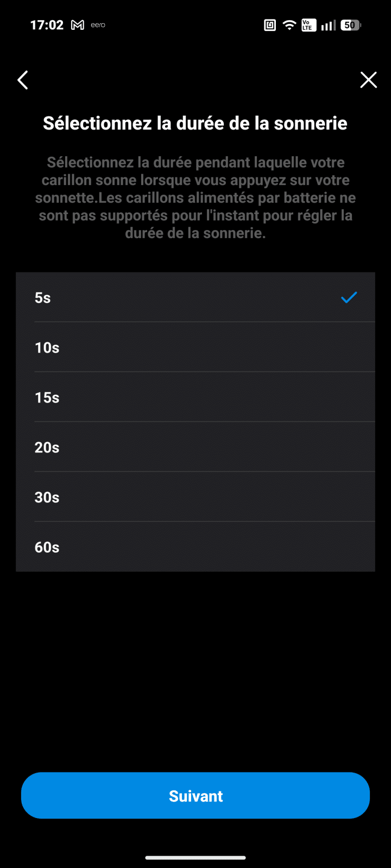
Task: Tap the home gesture bar at bottom
Action: tap(195, 858)
